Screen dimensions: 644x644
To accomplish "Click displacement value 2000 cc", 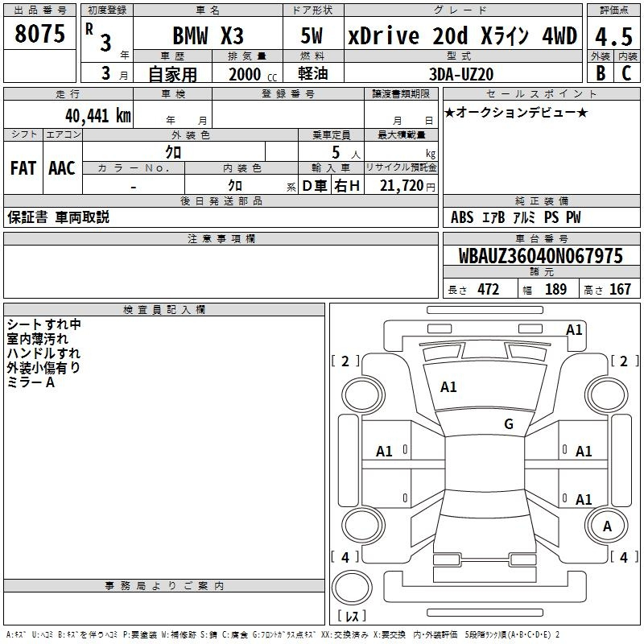I will pyautogui.click(x=253, y=74).
